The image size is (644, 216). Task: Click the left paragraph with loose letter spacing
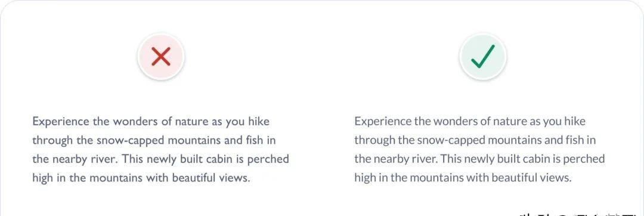point(160,150)
